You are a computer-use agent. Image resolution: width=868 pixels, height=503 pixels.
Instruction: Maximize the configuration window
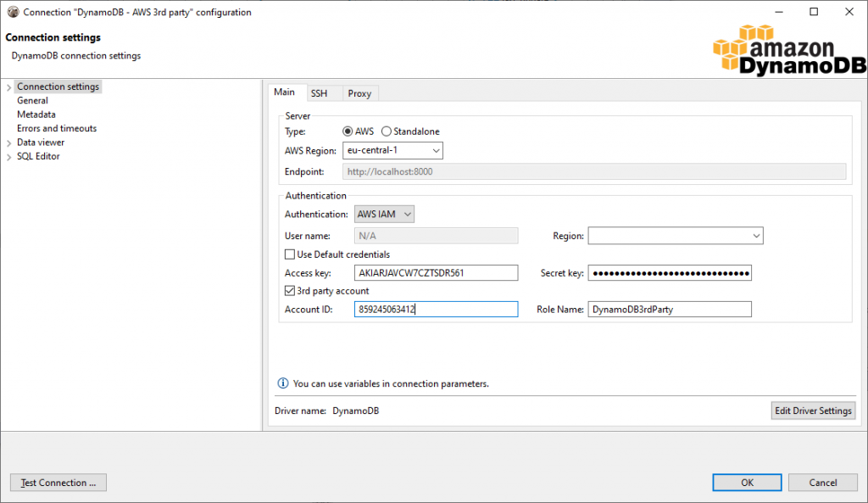pos(814,12)
